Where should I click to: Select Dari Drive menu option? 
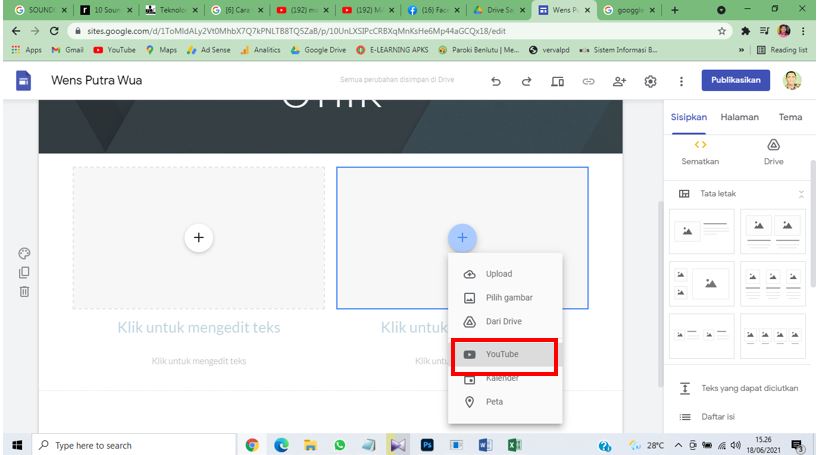pyautogui.click(x=503, y=322)
